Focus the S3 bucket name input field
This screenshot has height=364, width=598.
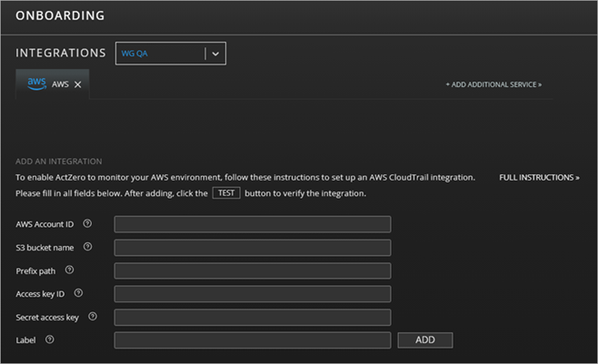click(x=253, y=248)
